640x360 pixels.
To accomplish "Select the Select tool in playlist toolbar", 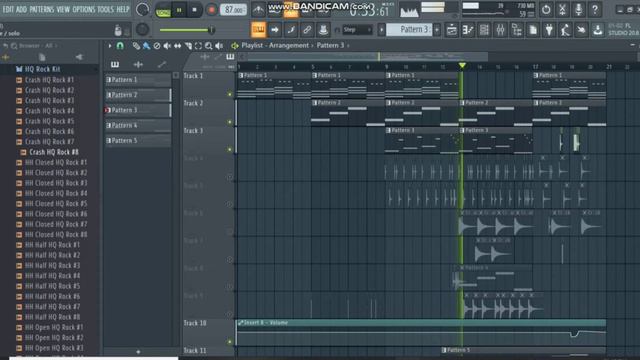I will [x=198, y=46].
